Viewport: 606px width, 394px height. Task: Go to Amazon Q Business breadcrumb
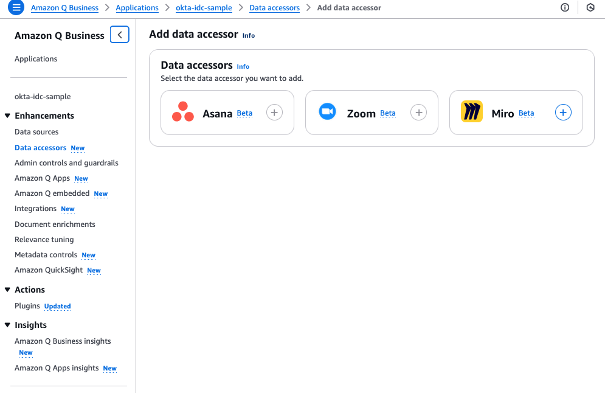coord(65,8)
